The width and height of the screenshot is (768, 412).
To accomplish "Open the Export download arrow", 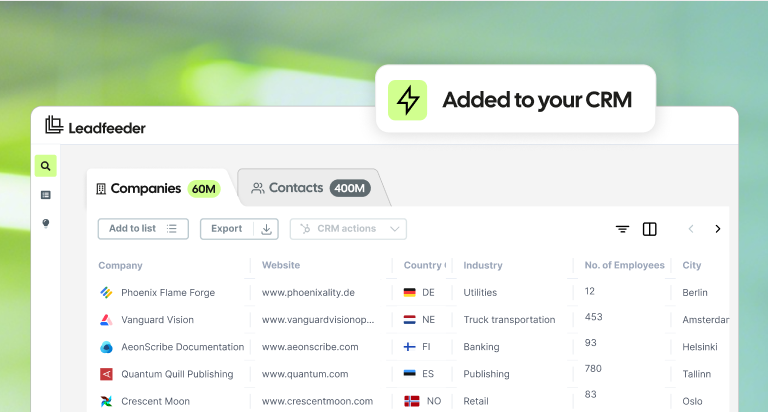I will pyautogui.click(x=266, y=229).
